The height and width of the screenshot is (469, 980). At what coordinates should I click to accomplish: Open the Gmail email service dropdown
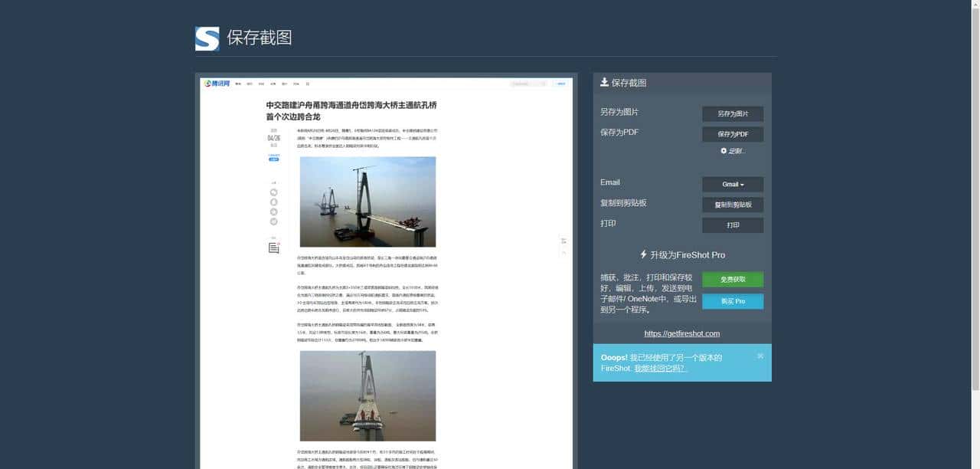[x=732, y=184]
